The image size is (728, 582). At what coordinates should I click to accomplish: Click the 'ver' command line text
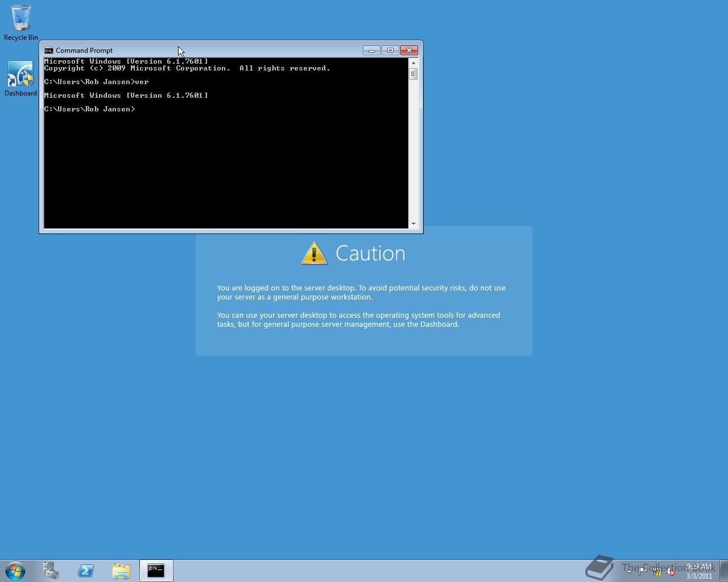pyautogui.click(x=96, y=82)
